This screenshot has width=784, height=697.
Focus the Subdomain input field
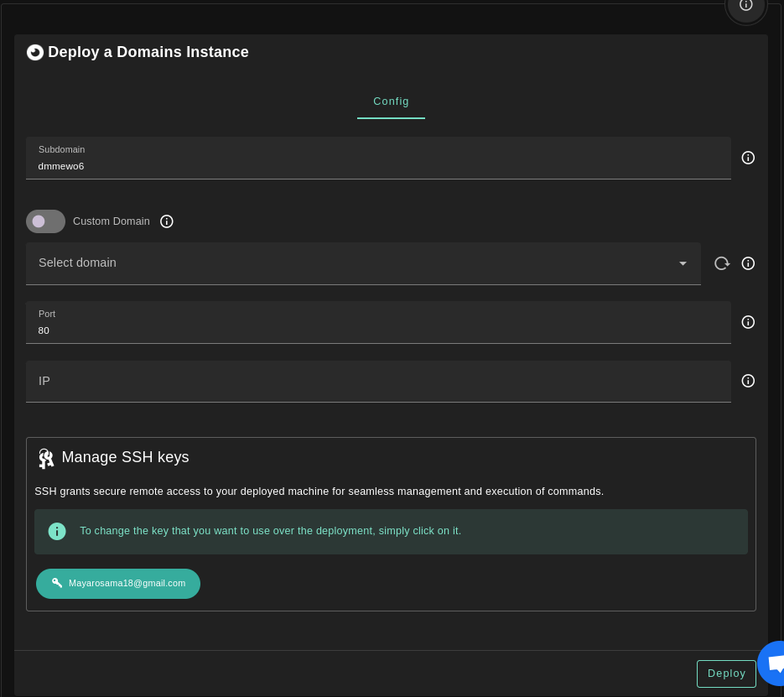pyautogui.click(x=378, y=158)
